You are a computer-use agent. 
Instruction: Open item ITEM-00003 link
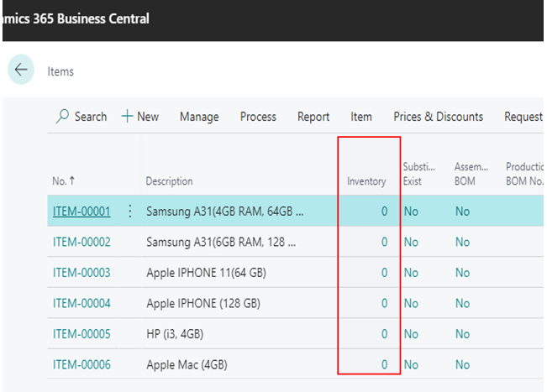82,273
